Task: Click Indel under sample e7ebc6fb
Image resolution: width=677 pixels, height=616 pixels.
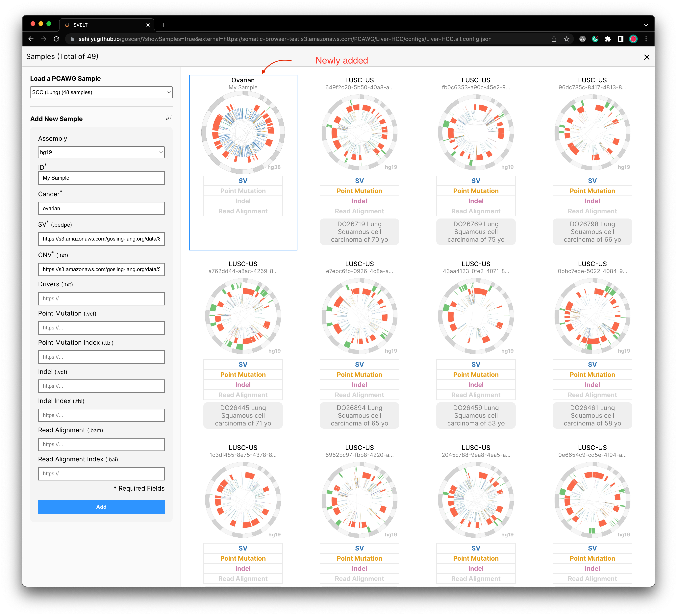Action: pos(359,385)
